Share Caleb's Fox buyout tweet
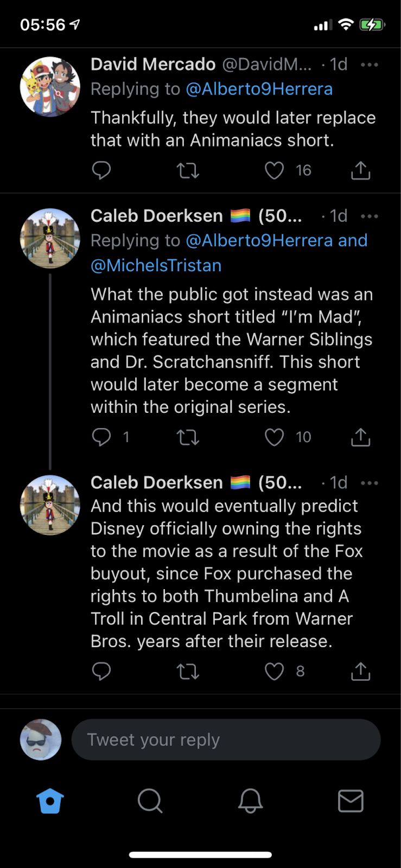 click(360, 672)
